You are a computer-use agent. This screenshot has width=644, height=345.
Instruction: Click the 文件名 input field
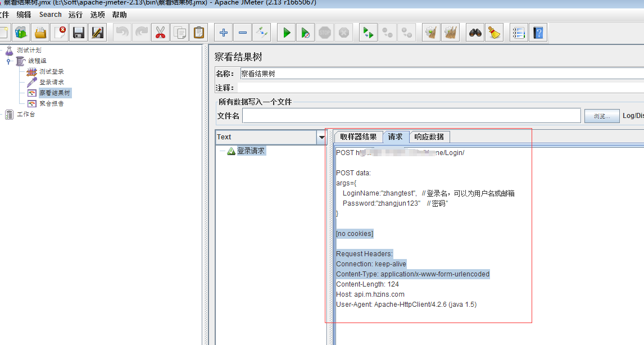point(411,116)
